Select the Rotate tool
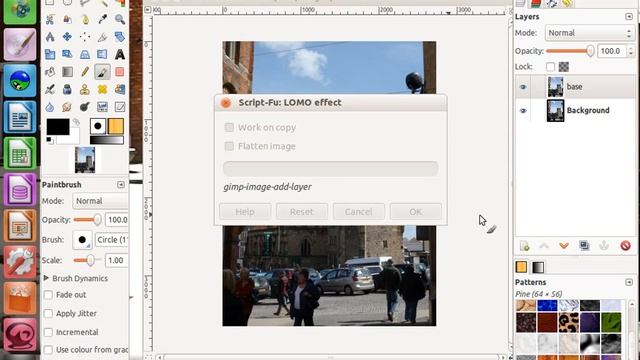The width and height of the screenshot is (640, 360). (120, 37)
